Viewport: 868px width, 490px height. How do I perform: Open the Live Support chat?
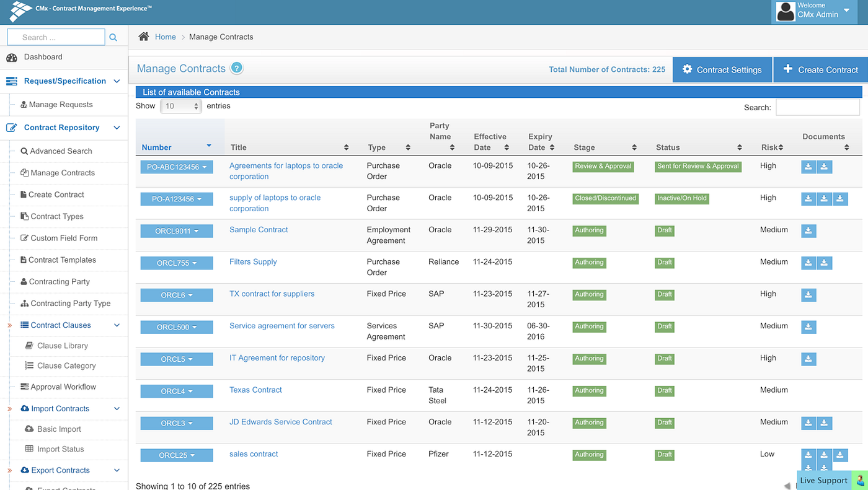tap(824, 480)
